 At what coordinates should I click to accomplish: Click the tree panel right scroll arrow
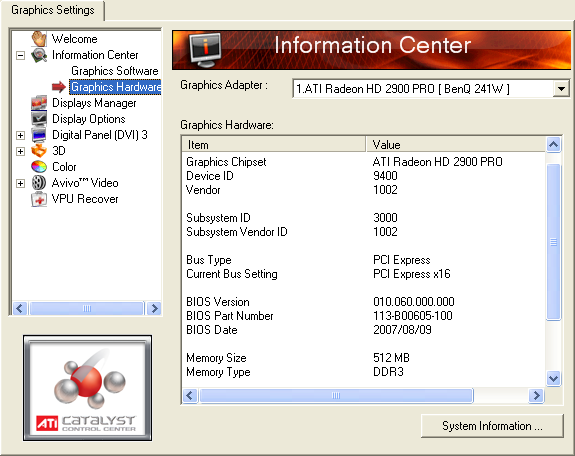click(x=154, y=309)
